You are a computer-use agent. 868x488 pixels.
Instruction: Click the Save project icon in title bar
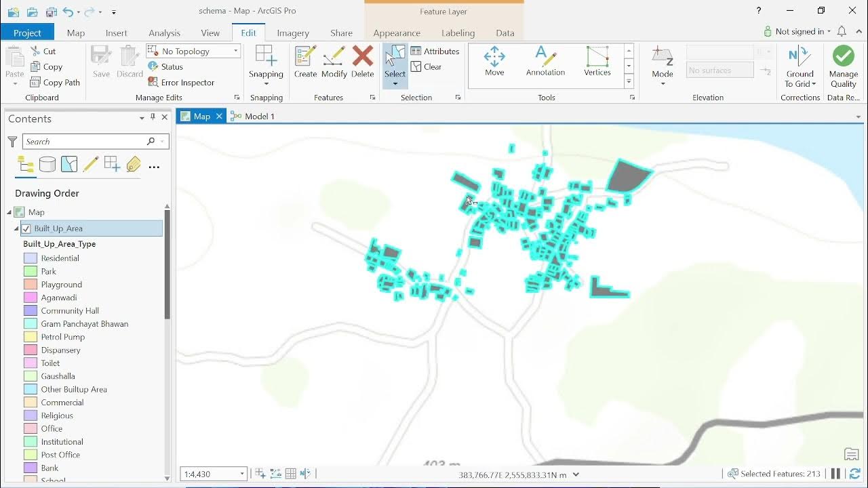tap(52, 12)
